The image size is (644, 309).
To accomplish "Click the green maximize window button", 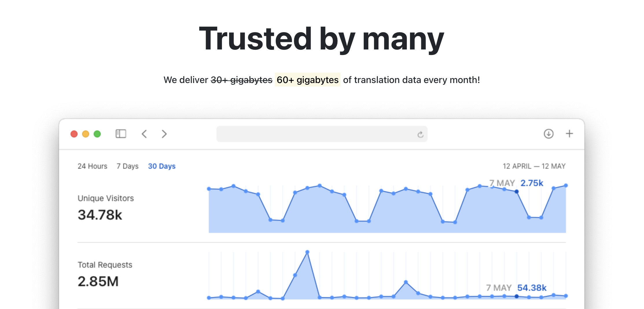I will coord(97,134).
